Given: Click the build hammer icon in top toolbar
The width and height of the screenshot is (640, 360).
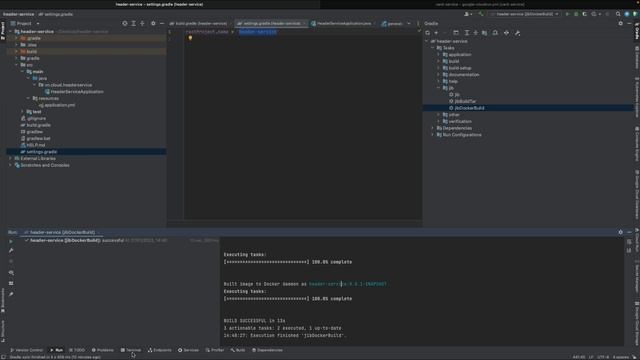Looking at the screenshot, I should [481, 14].
